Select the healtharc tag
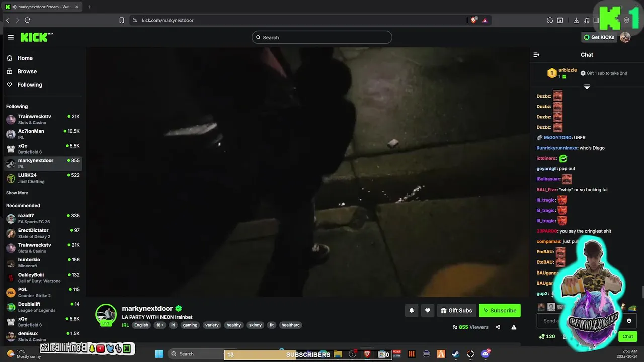 click(290, 325)
